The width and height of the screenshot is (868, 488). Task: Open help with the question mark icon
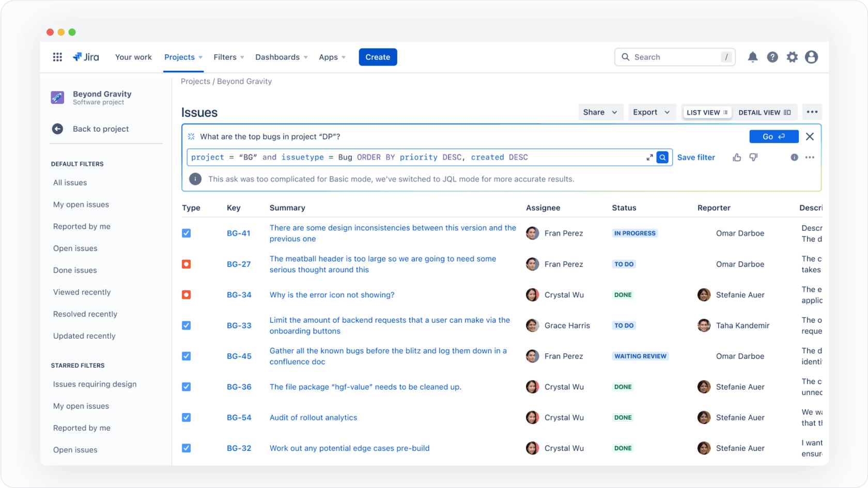(x=772, y=57)
